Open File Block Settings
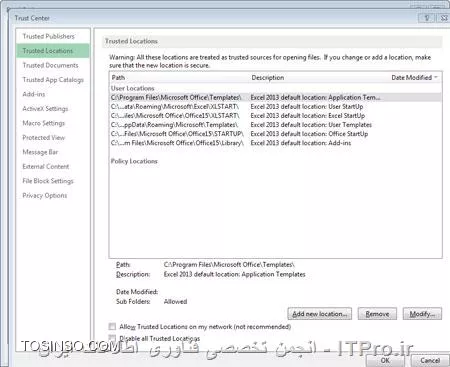 tap(48, 181)
